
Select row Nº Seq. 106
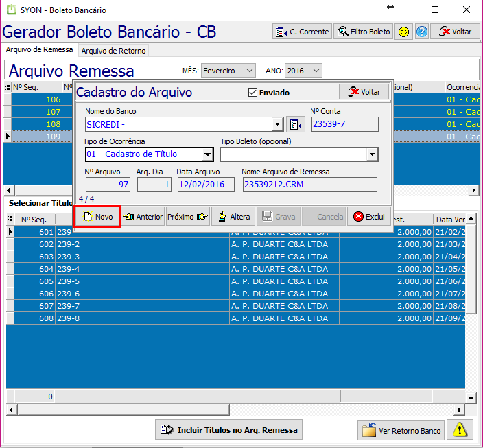point(36,99)
